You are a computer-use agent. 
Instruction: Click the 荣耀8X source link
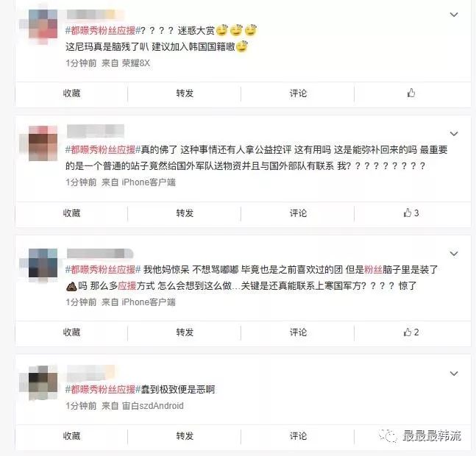(x=135, y=63)
